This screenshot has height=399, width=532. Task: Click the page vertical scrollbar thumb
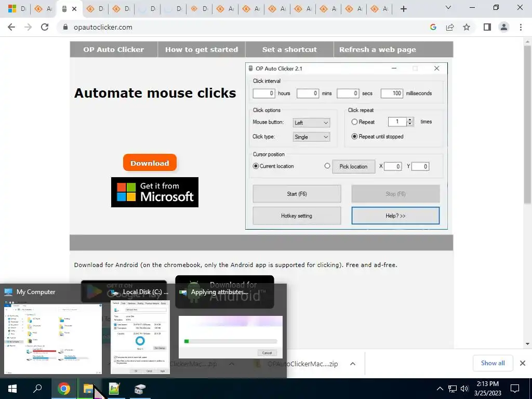click(527, 126)
